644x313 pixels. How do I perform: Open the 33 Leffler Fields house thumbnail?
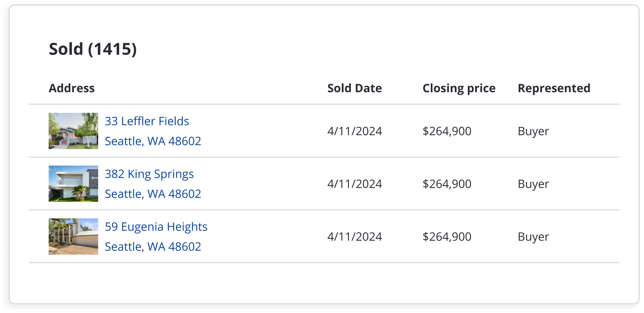click(73, 131)
